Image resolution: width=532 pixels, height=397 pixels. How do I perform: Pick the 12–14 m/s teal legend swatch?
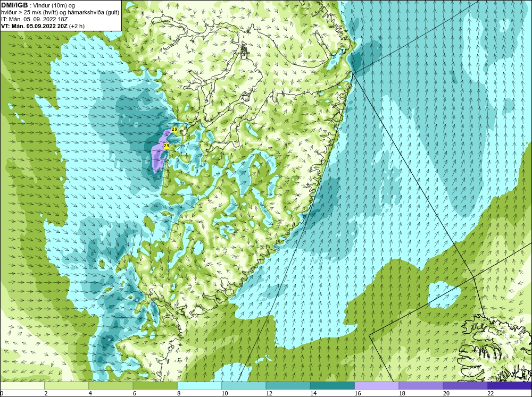288,385
